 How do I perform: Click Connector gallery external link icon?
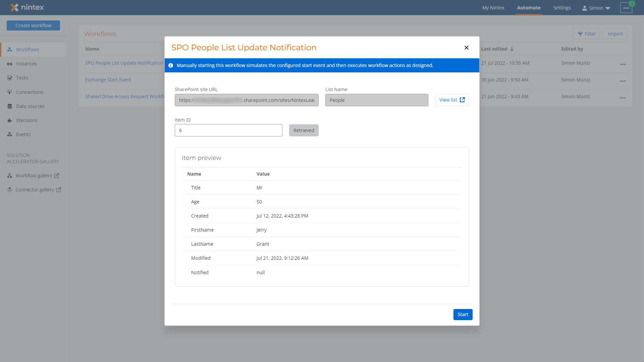(x=59, y=190)
